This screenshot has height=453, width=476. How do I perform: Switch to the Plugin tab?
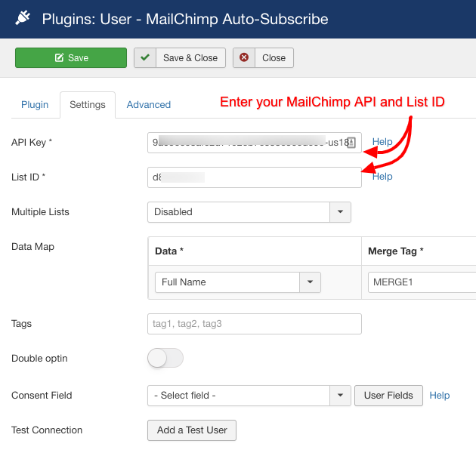35,105
